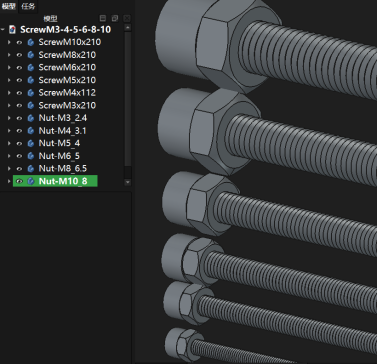Expand the ScrewM10x210 tree node
The image size is (377, 364).
9,42
